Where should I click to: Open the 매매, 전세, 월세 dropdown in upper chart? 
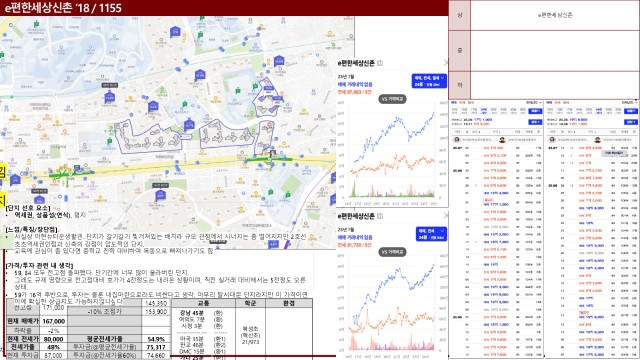(429, 81)
